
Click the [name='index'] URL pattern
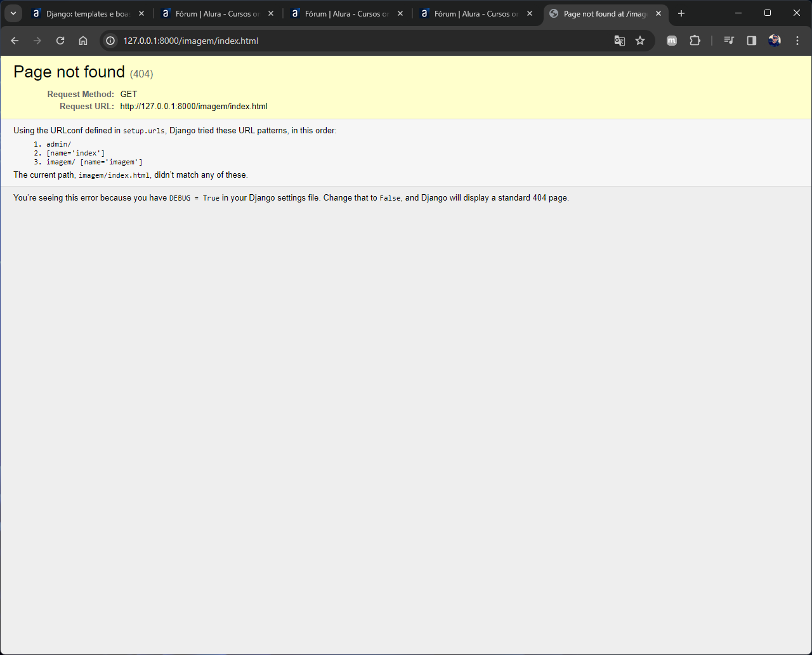(x=75, y=153)
